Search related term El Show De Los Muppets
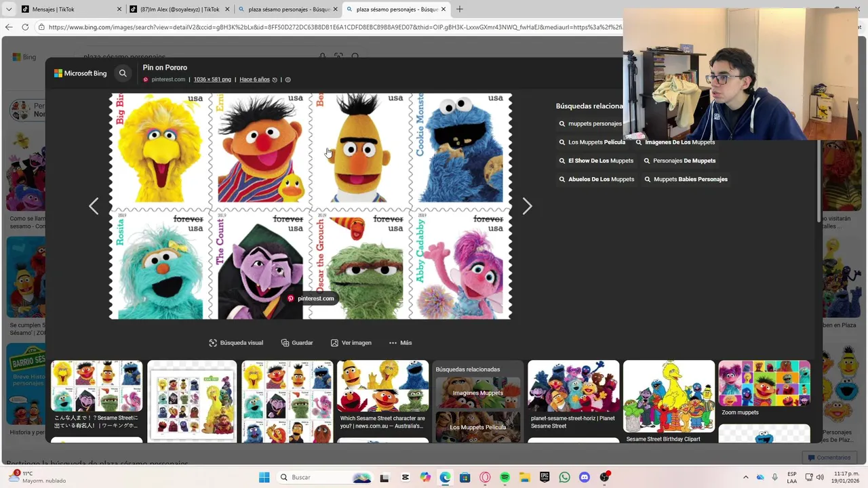This screenshot has height=488, width=868. pos(595,161)
